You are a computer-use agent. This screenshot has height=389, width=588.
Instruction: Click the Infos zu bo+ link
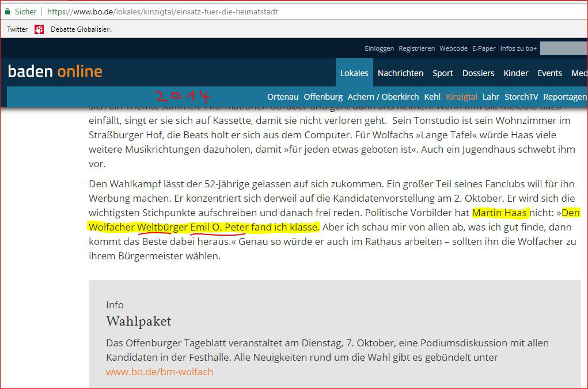(518, 48)
